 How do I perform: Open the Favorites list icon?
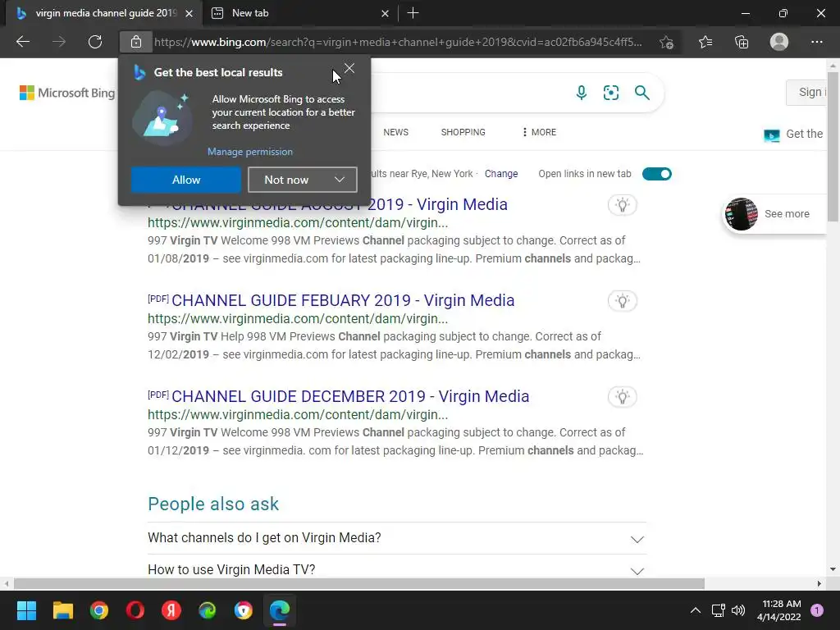pos(705,42)
